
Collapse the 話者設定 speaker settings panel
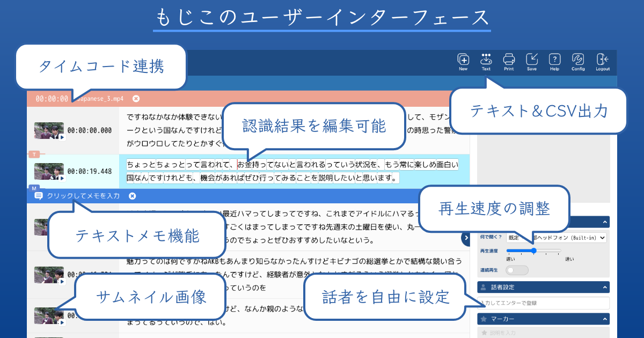pos(605,286)
